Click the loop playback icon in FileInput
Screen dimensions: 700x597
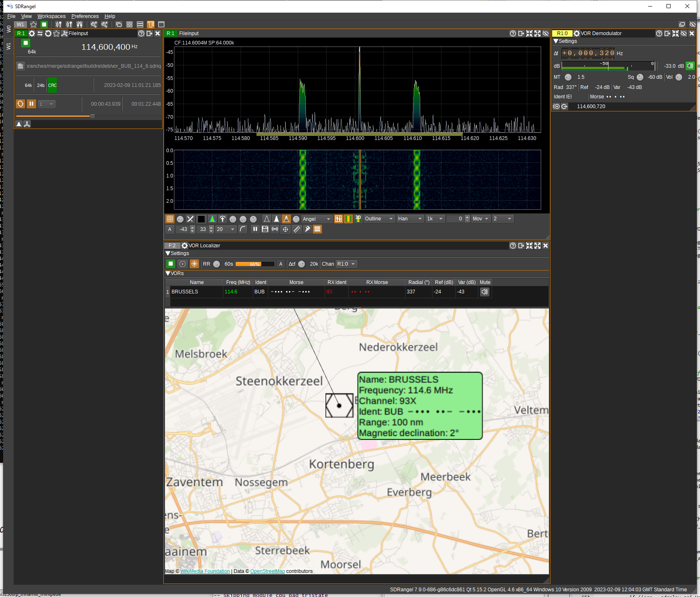click(x=20, y=104)
